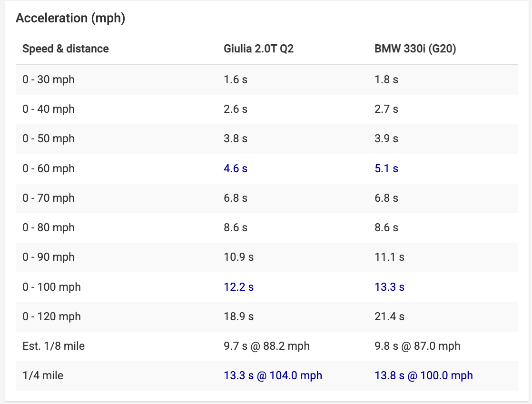Select the 0 - 30 mph row label

[x=49, y=79]
